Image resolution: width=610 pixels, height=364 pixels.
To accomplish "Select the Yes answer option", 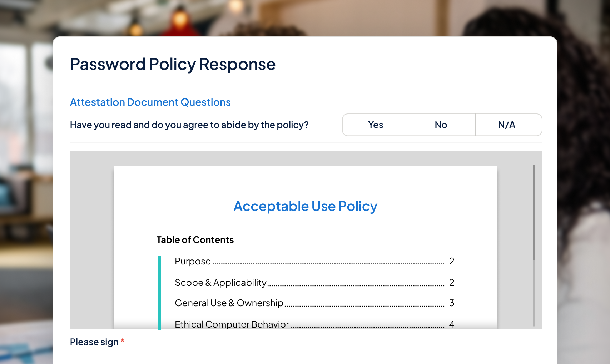I will point(375,125).
